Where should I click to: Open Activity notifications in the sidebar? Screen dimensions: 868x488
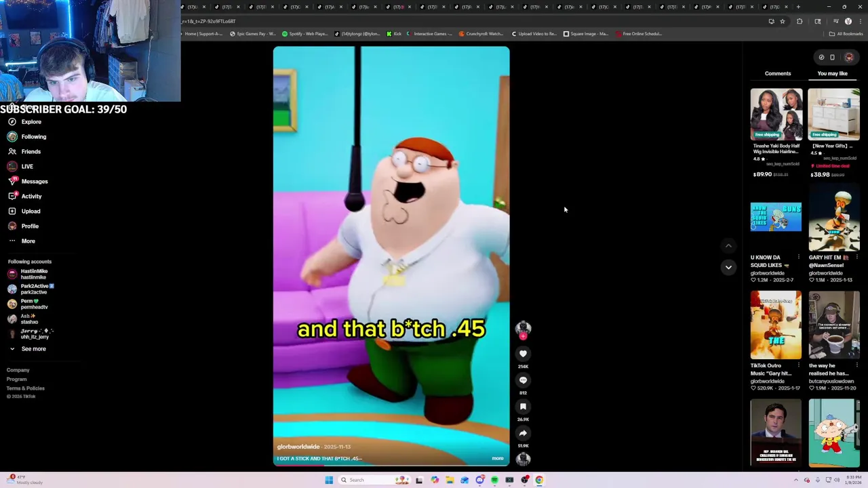point(24,197)
